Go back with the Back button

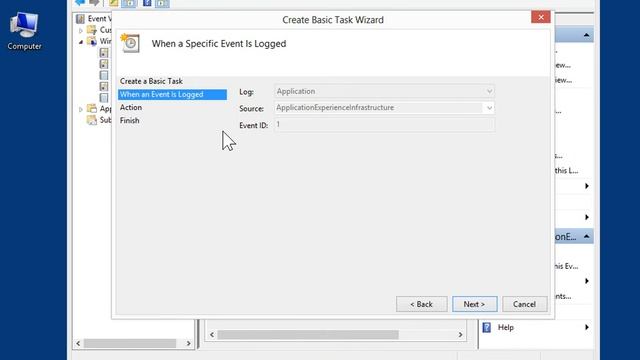tap(421, 304)
